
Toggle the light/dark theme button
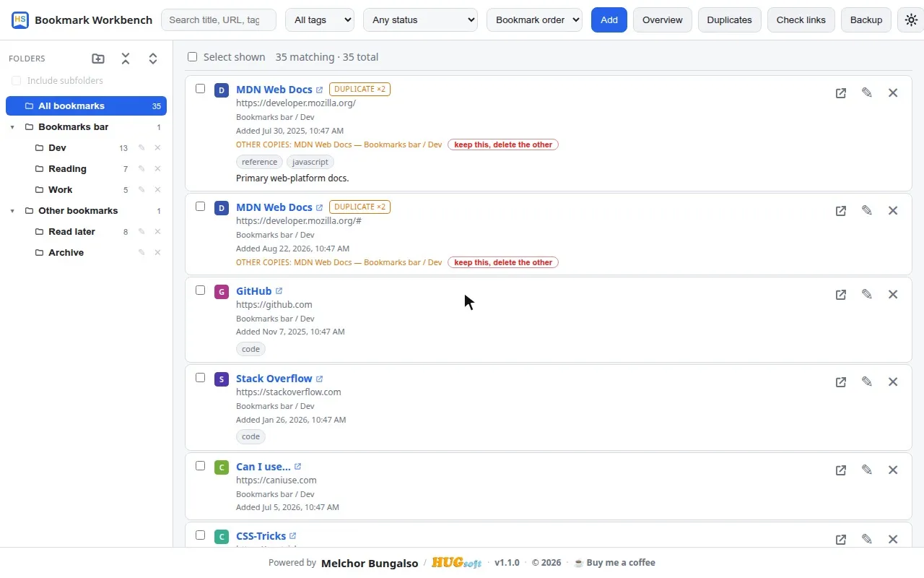911,20
